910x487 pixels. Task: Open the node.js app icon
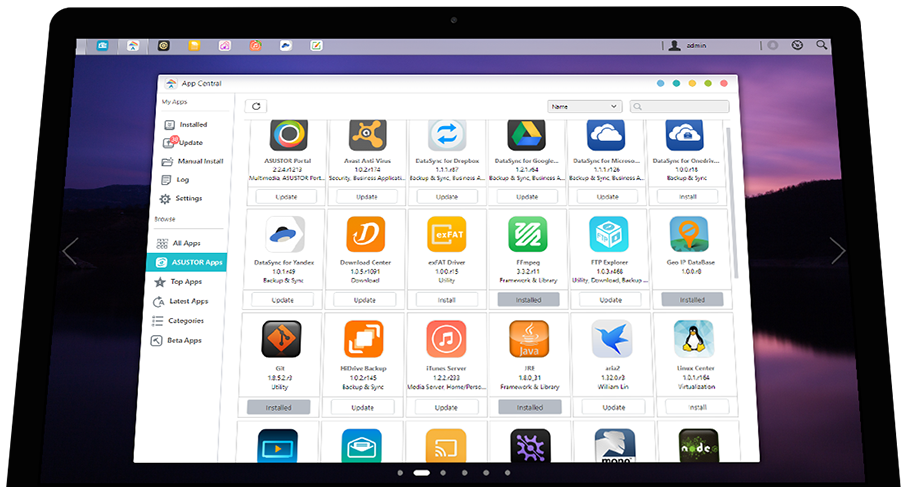click(x=699, y=446)
